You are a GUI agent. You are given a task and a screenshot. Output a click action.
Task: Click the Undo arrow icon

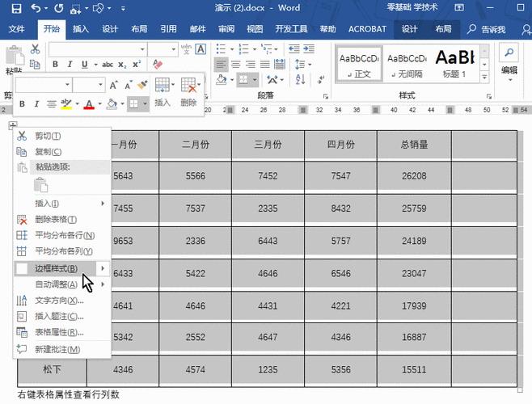[x=36, y=8]
